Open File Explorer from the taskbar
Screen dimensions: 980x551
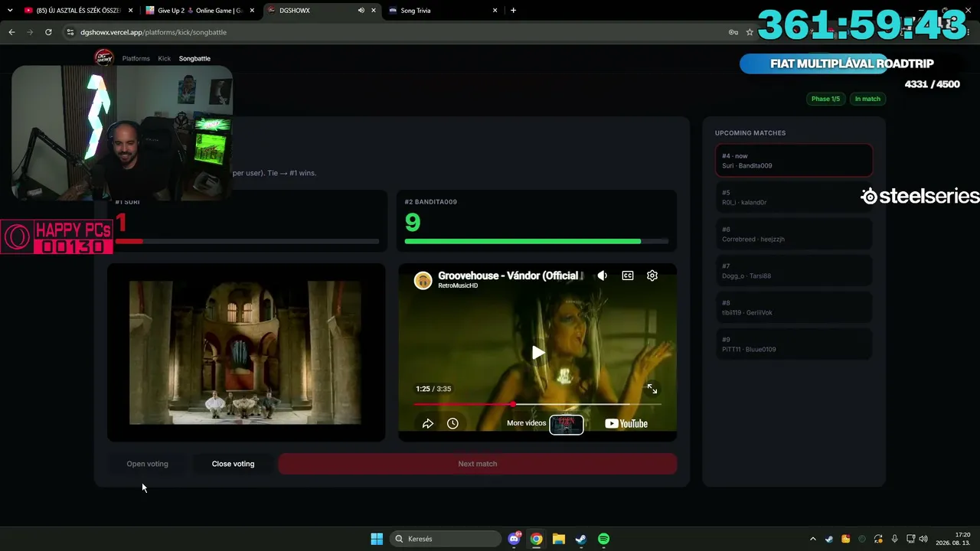[559, 539]
